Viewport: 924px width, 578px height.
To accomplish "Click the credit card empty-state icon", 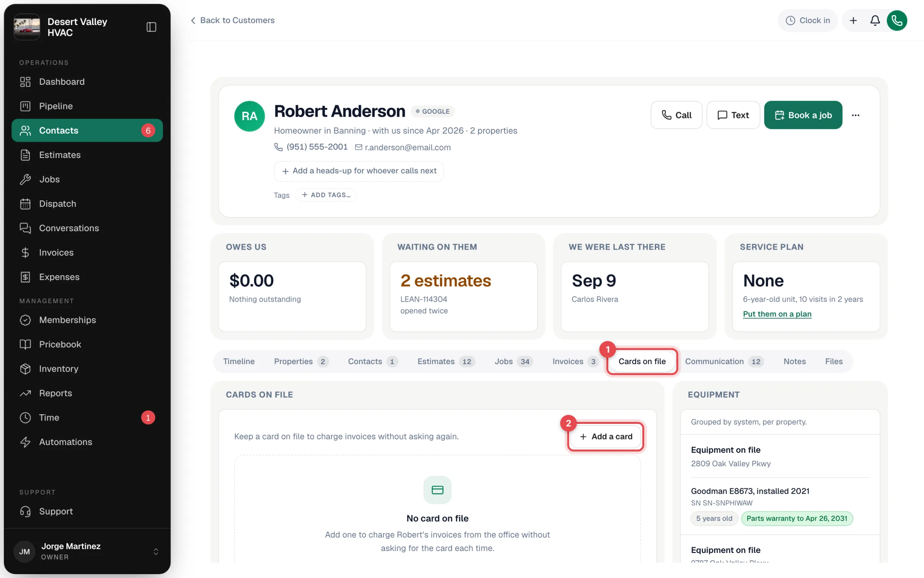I will 437,490.
